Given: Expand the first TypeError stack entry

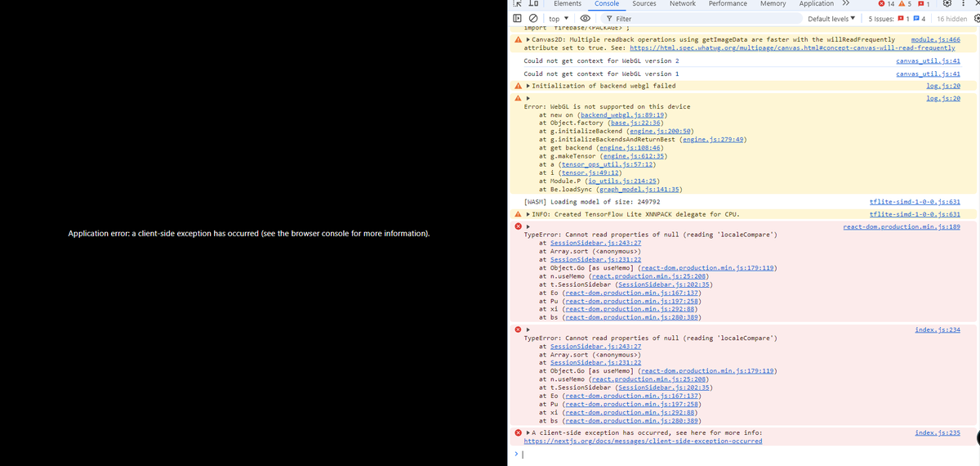Looking at the screenshot, I should 528,226.
